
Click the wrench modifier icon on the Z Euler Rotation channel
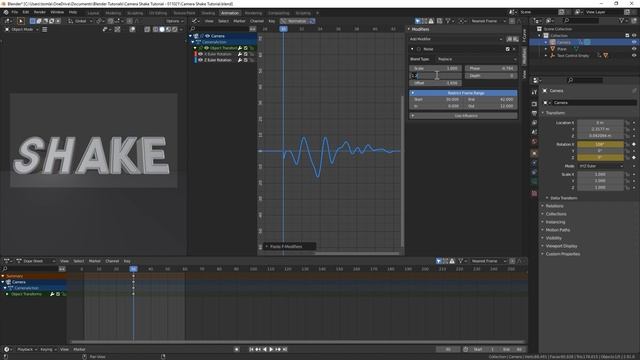coord(240,60)
